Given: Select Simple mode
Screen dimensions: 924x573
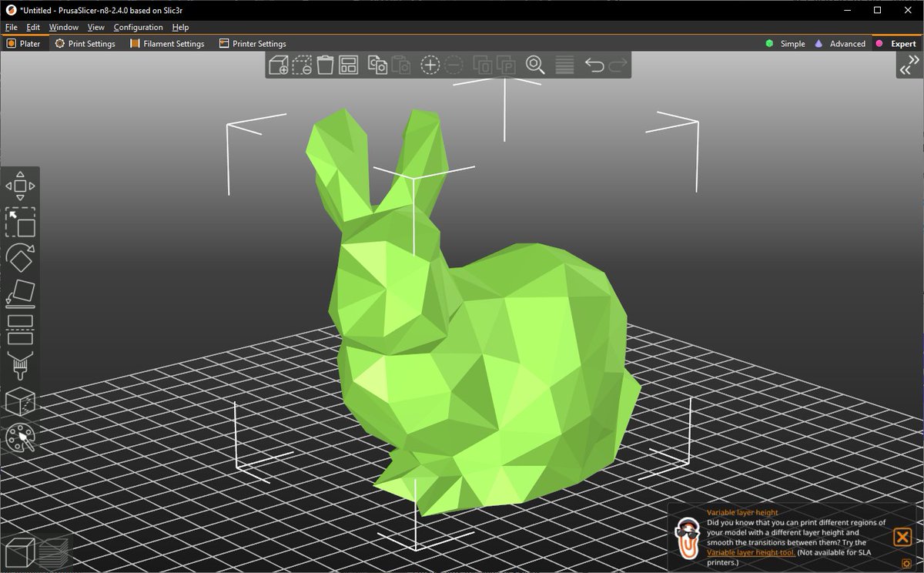Looking at the screenshot, I should (785, 44).
